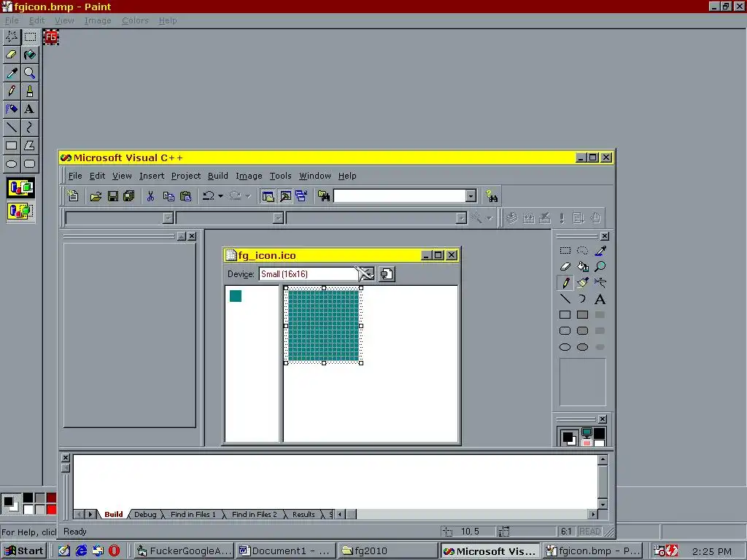Select Paint's rectangular Select tool
The width and height of the screenshot is (747, 560).
(29, 36)
